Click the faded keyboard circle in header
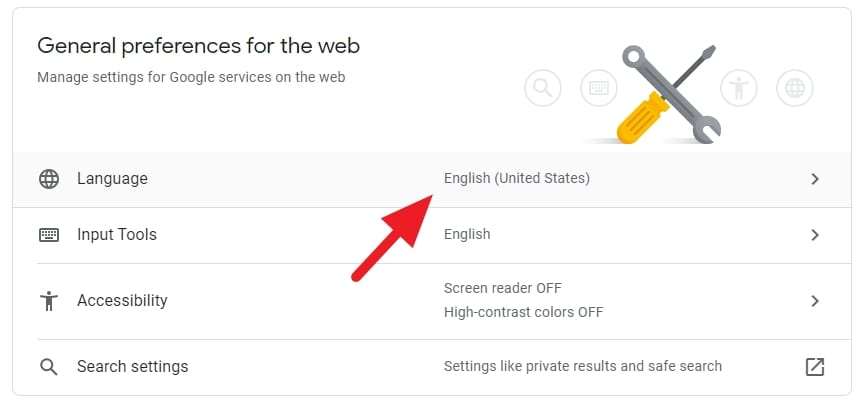858x402 pixels. [598, 88]
